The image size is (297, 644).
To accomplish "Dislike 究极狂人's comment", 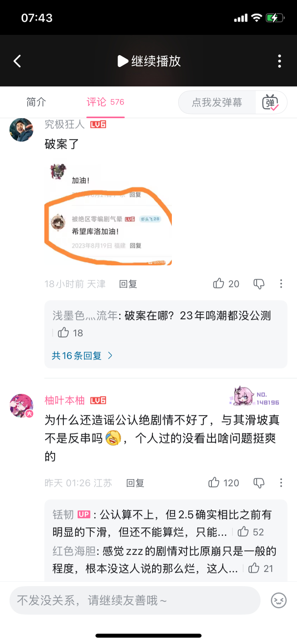I will [x=259, y=284].
